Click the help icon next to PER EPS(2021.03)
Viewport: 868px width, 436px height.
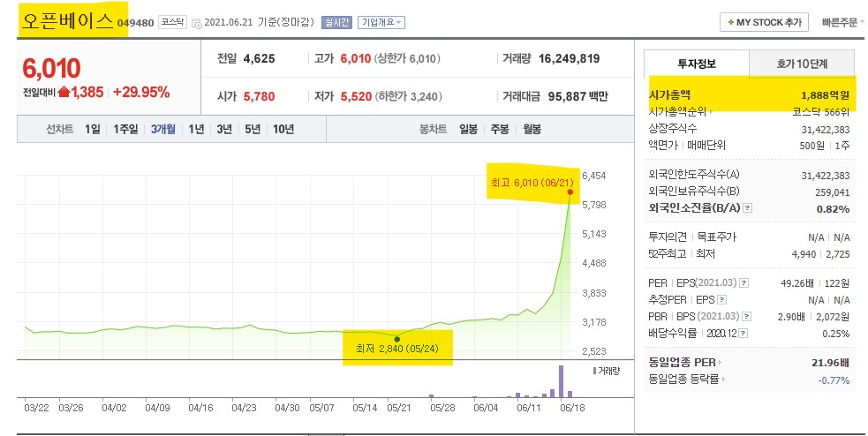coord(744,282)
